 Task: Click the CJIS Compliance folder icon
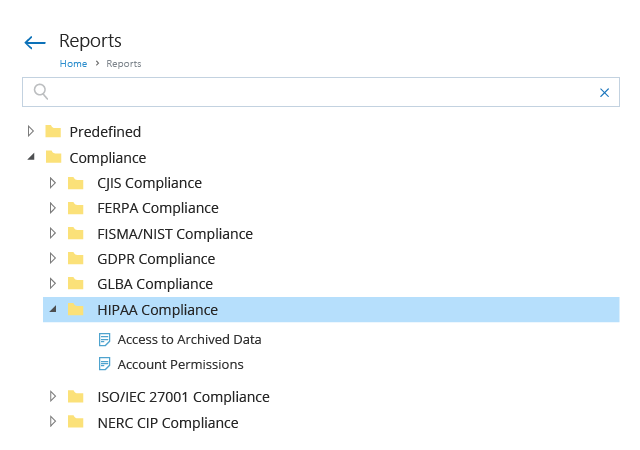click(76, 183)
